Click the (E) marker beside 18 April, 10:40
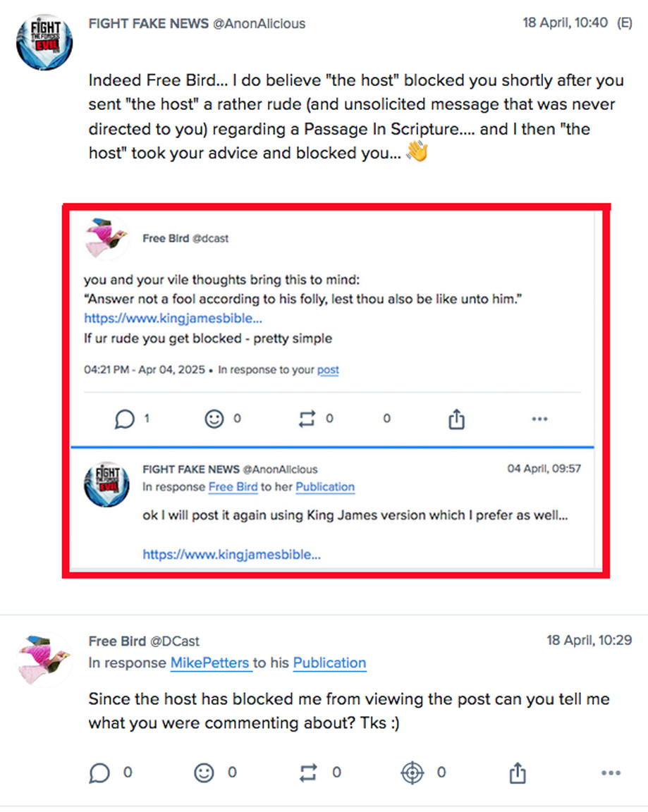 click(625, 23)
